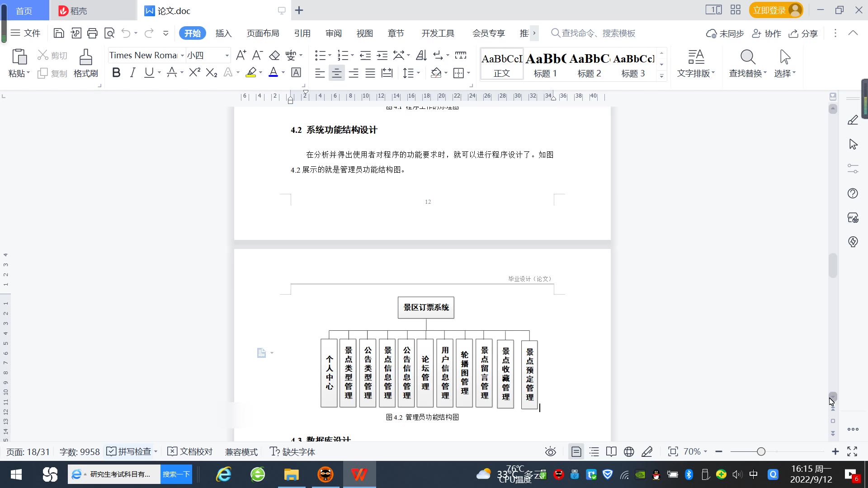The image size is (868, 488).
Task: Open the 插入 ribbon tab
Action: [x=223, y=33]
